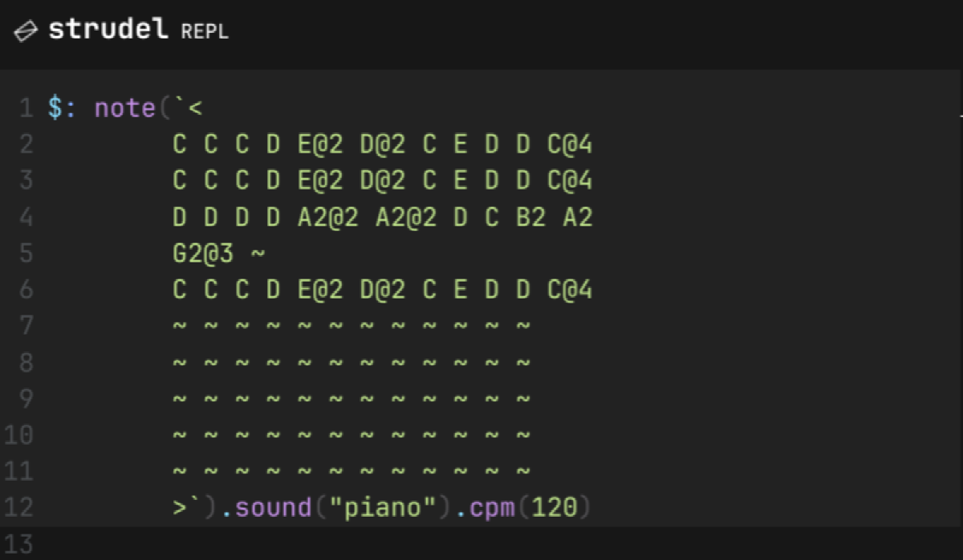Viewport: 963px width, 560px height.
Task: Click the 120 tempo value
Action: click(x=554, y=508)
